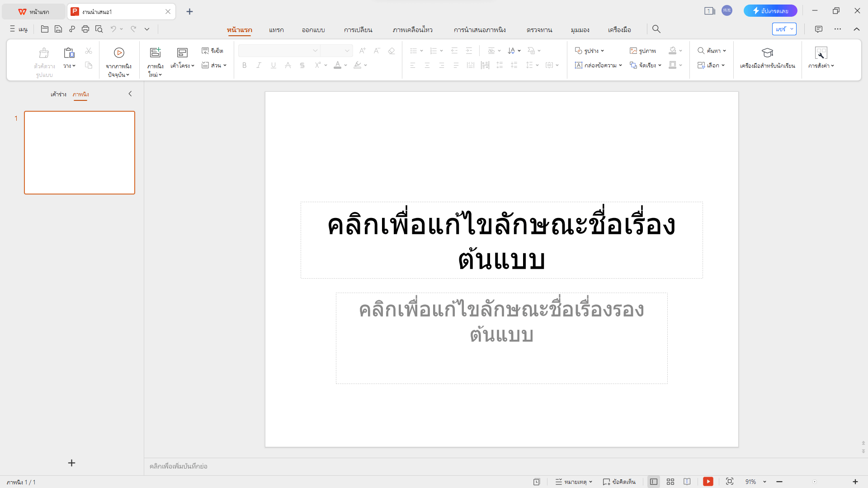Insert a text box using กล่องข้อความ icon
Screen dimensions: 868x488
click(596, 65)
